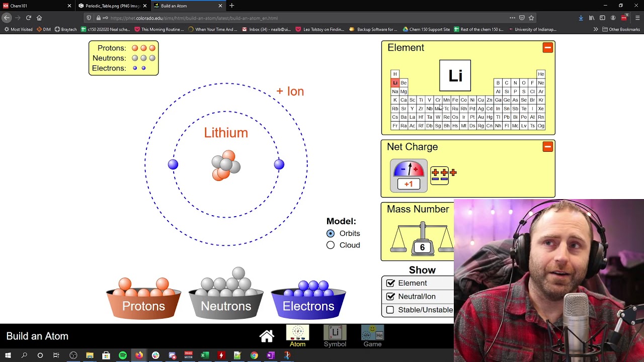Uncheck the Show Element checkbox
This screenshot has width=644, height=362.
[390, 283]
